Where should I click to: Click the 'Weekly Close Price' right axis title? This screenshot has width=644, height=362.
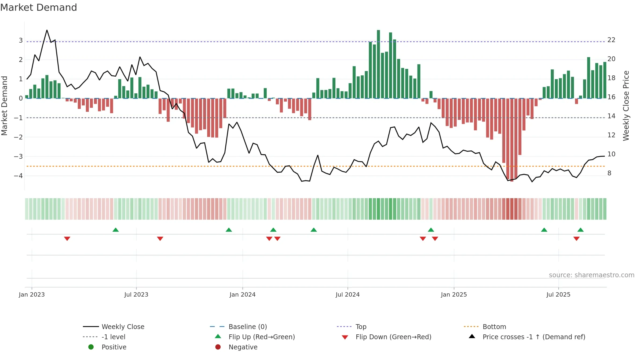click(626, 106)
